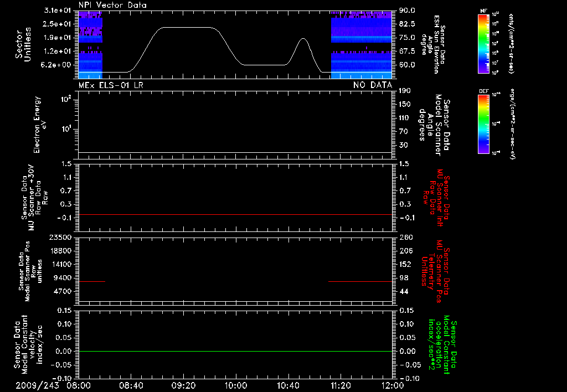Click the "23500" scanner position tick
Image resolution: width=567 pixels, height=392 pixels.
pyautogui.click(x=60, y=238)
